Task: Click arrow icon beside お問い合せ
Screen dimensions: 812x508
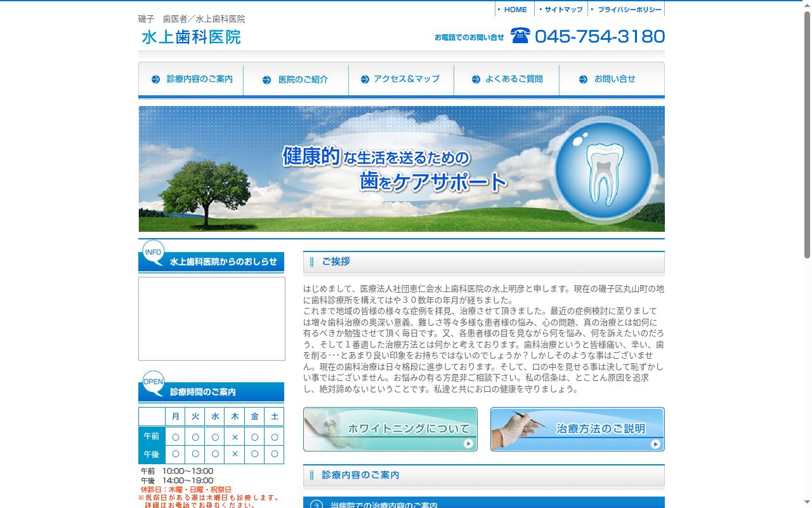Action: click(x=584, y=79)
